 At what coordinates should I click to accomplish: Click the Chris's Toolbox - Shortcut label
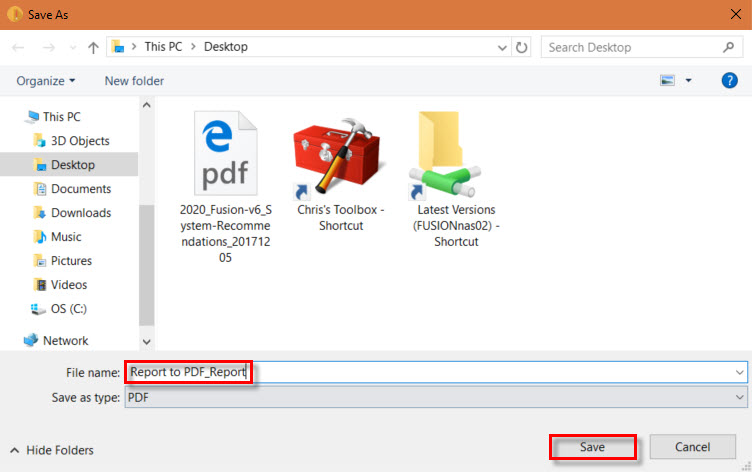341,217
